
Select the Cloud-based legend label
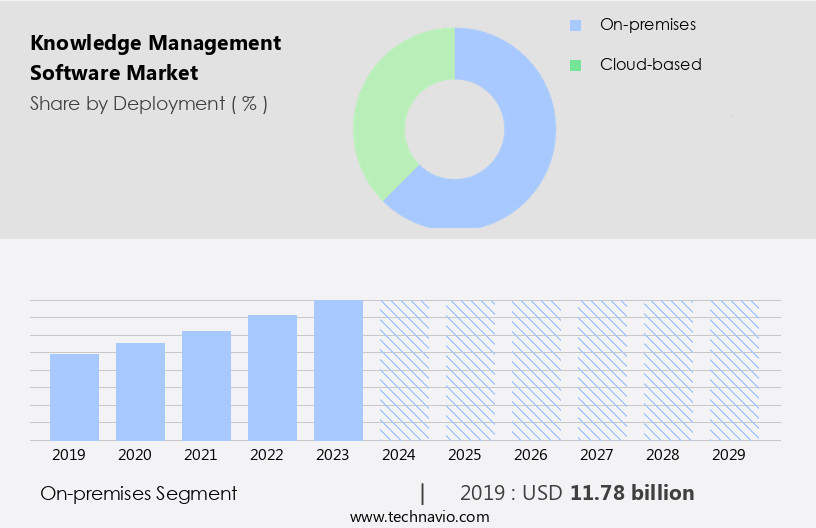click(x=650, y=65)
